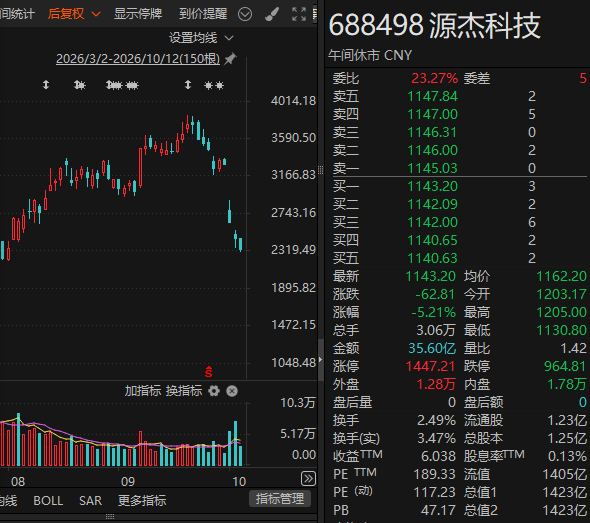
Task: Select the paintbrush drawing tool icon
Action: 272,14
